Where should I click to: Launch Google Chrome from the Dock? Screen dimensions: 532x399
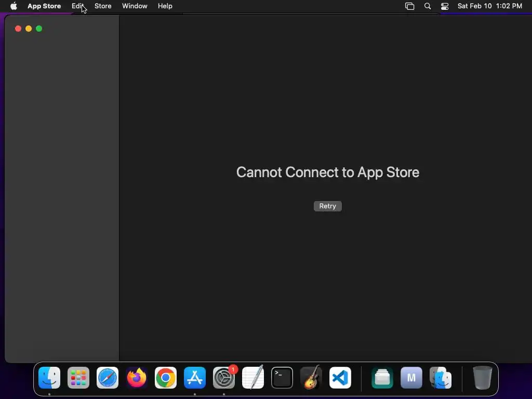click(x=166, y=378)
